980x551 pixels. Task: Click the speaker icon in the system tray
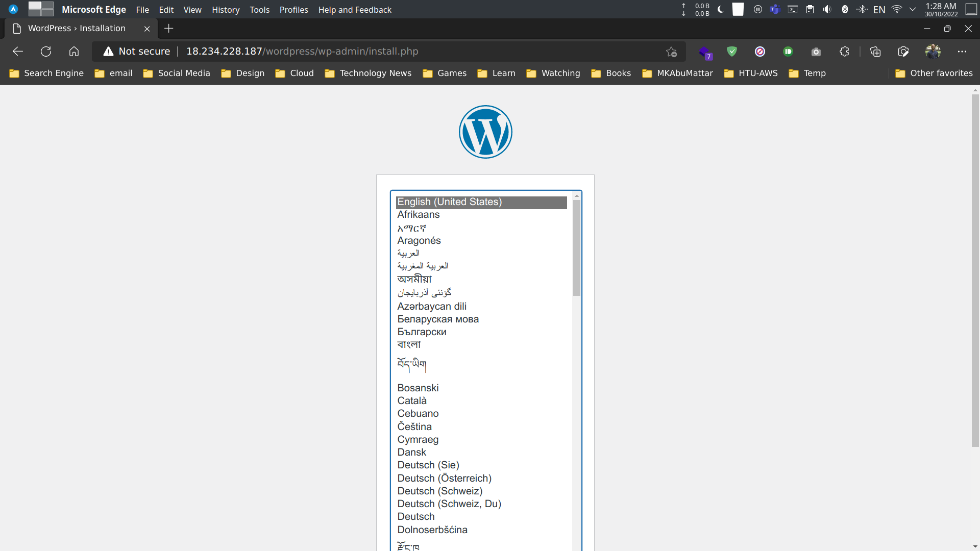coord(827,9)
